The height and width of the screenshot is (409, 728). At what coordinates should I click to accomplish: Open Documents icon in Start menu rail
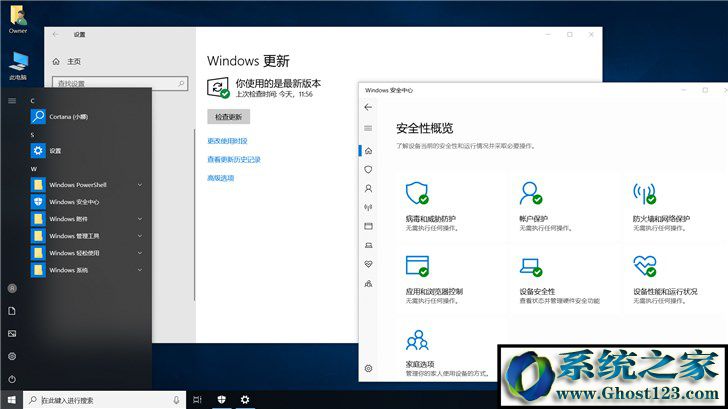coord(12,311)
